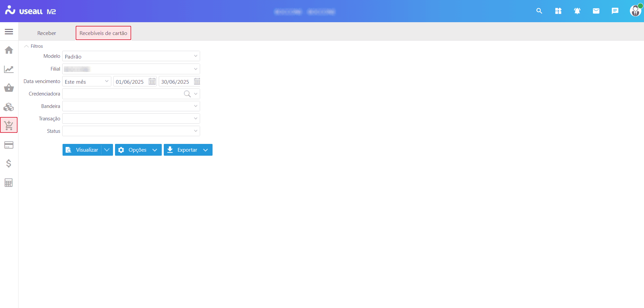Select the Recebíveis de cartão tab
The height and width of the screenshot is (308, 644).
click(103, 33)
